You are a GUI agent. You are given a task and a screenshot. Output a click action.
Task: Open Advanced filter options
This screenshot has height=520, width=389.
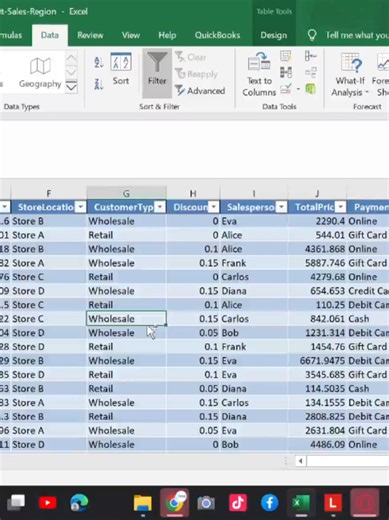[x=200, y=91]
